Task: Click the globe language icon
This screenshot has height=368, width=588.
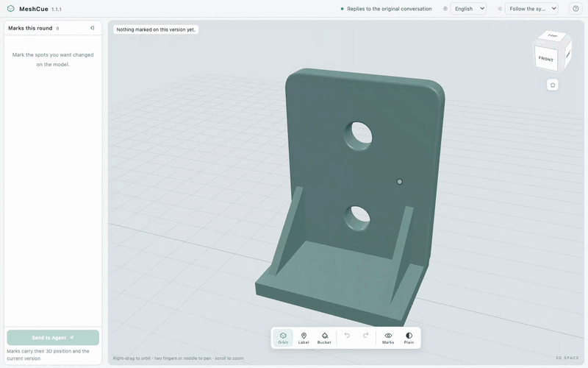Action: 445,9
